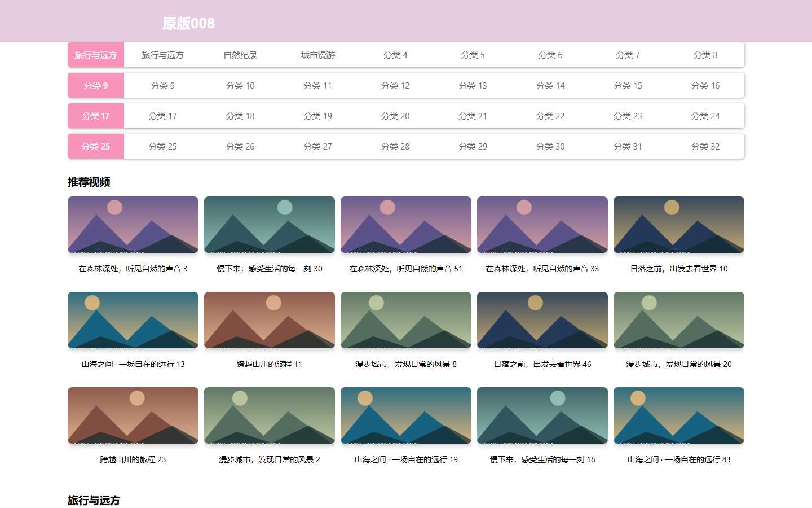Open thumbnail for 慢下来，感受生活的每一刻 30
Screen dimensions: 812x508
coord(270,225)
